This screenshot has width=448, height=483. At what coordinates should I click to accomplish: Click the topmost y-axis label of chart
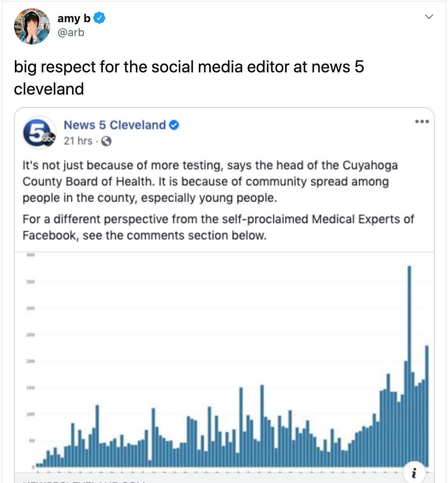[x=30, y=255]
